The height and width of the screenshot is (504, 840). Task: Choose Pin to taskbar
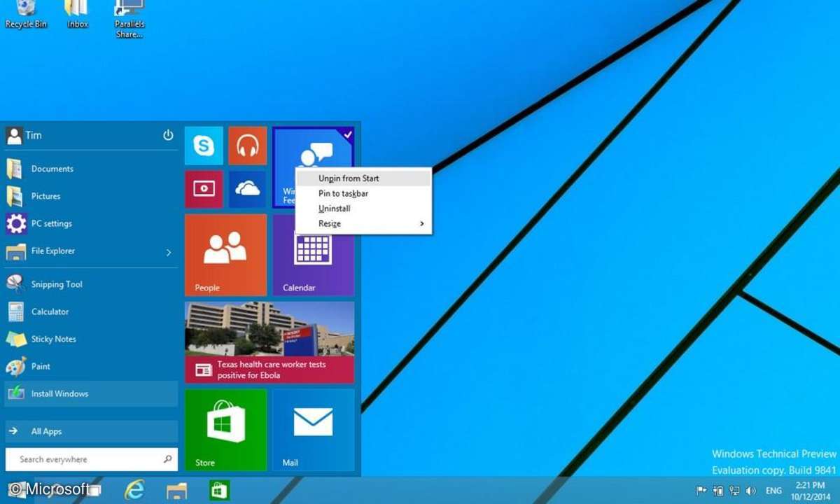click(x=363, y=193)
